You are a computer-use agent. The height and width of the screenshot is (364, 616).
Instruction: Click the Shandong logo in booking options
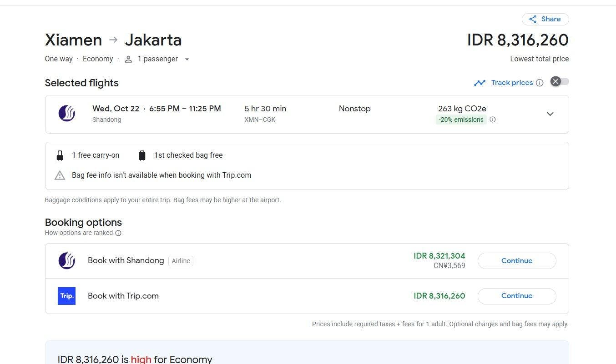pos(67,261)
